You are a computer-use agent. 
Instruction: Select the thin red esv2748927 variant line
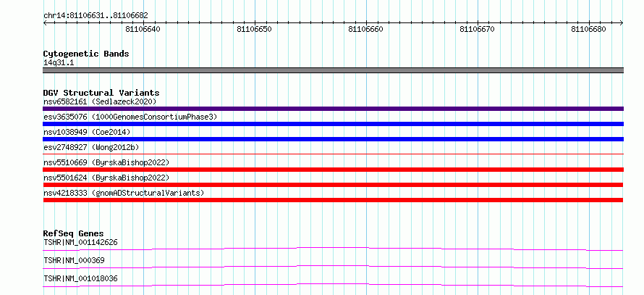[333, 154]
